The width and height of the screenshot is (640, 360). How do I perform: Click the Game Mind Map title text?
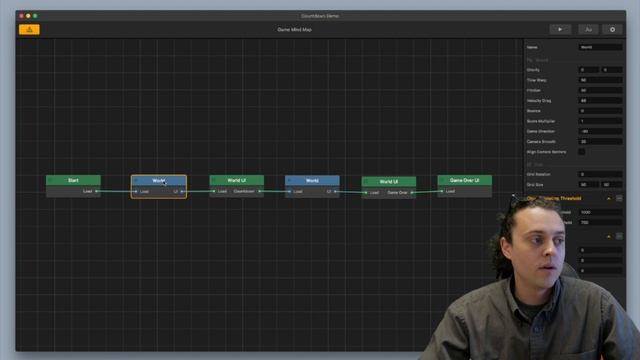pos(294,29)
